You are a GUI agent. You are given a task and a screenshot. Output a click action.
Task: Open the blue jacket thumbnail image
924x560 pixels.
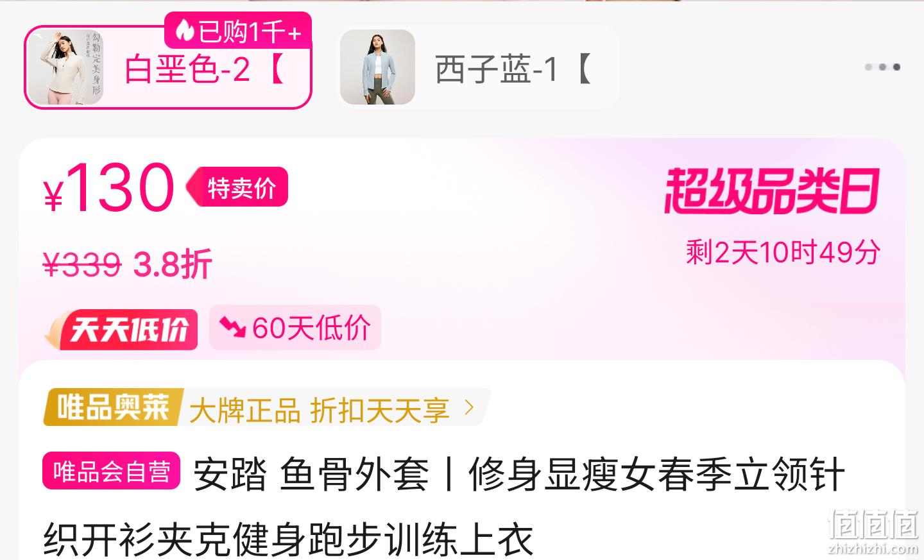tap(377, 67)
